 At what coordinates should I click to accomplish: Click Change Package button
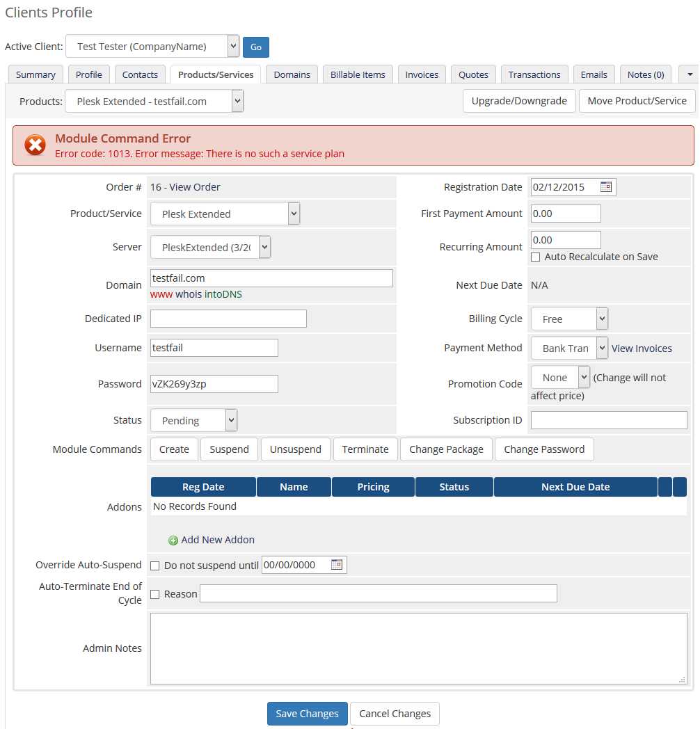pos(446,449)
